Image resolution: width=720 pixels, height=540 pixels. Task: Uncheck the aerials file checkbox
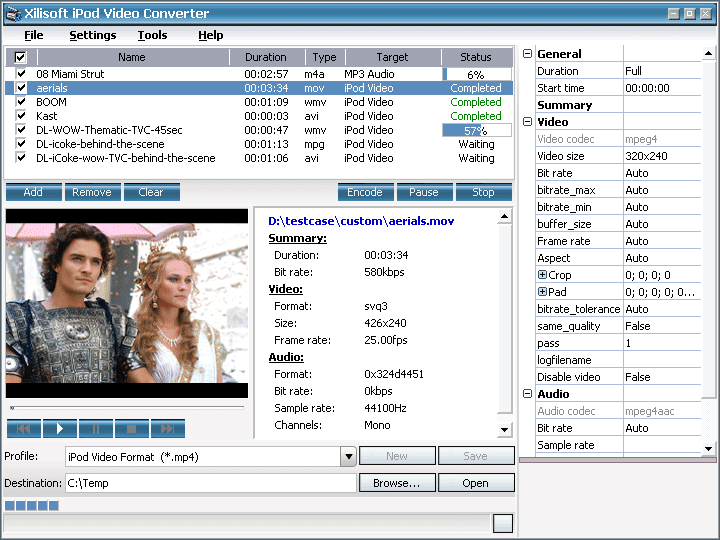point(21,88)
